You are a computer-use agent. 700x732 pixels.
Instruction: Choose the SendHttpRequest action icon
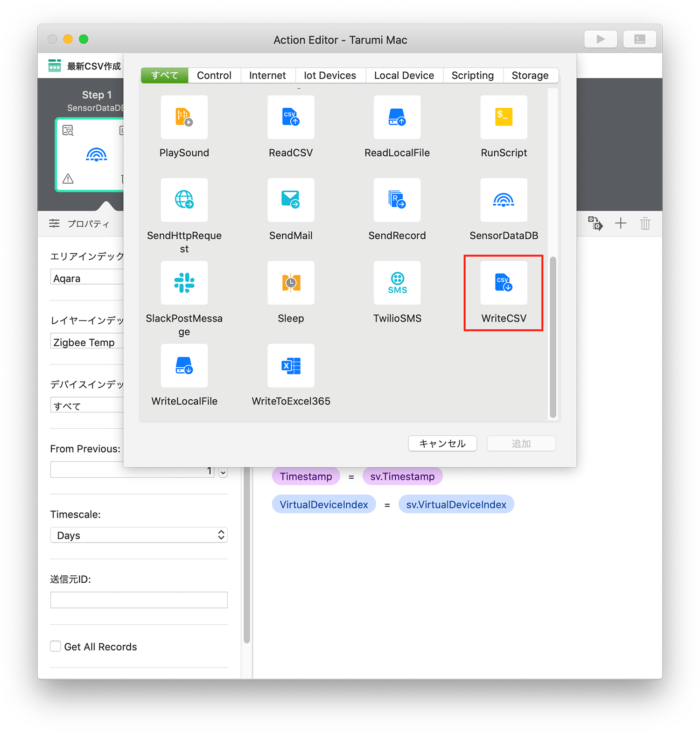[184, 200]
